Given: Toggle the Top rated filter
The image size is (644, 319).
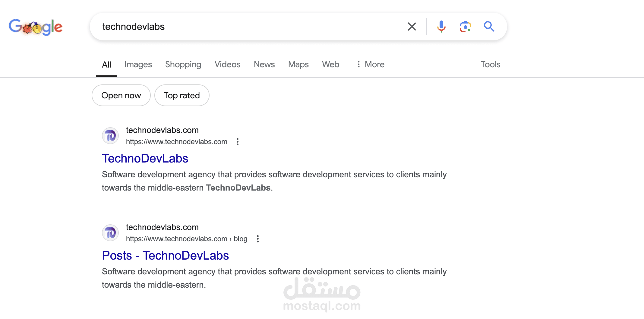Looking at the screenshot, I should (182, 95).
